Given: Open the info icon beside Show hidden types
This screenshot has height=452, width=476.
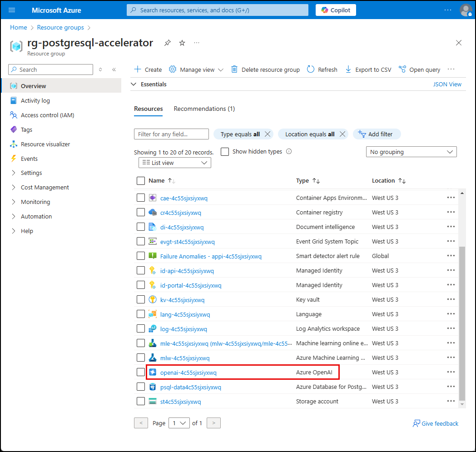Looking at the screenshot, I should pyautogui.click(x=289, y=152).
